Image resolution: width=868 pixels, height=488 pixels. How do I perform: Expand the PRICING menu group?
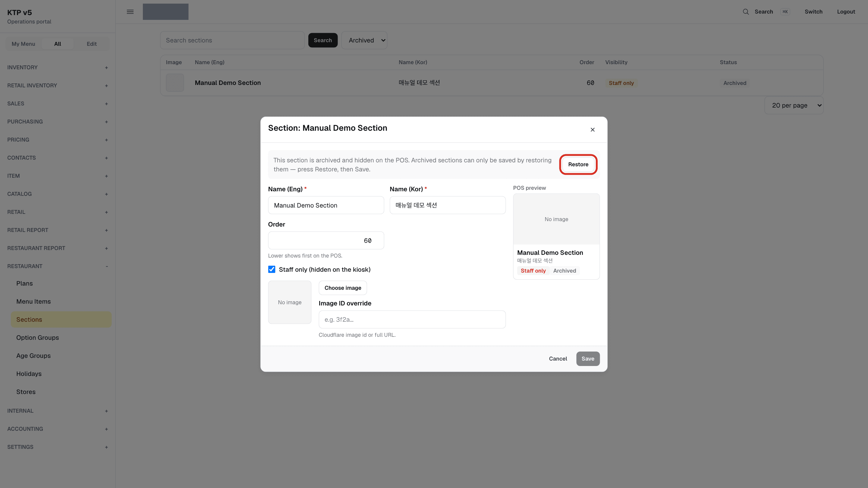pyautogui.click(x=58, y=140)
